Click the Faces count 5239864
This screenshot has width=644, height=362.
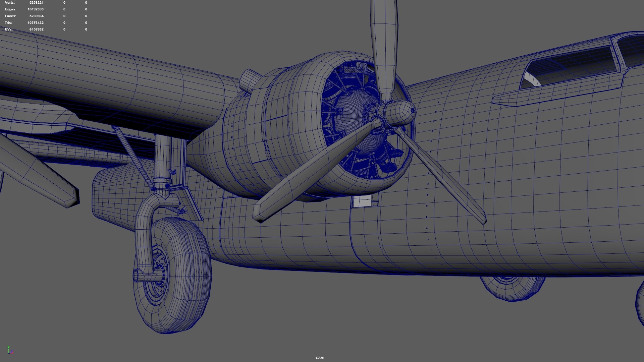point(37,16)
